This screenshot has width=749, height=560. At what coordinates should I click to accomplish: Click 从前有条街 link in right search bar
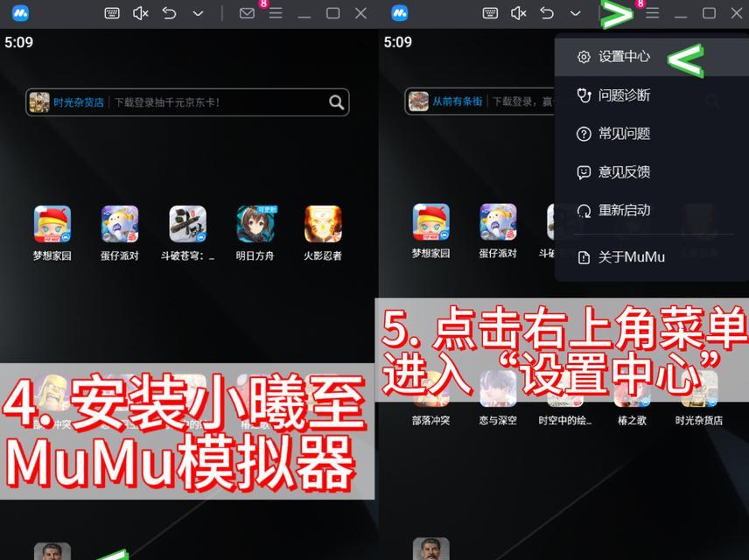(x=457, y=101)
